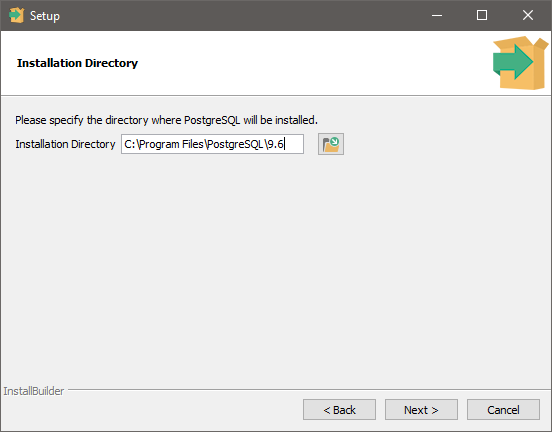
Task: Click the Setup installer icon in title bar
Action: 16,15
